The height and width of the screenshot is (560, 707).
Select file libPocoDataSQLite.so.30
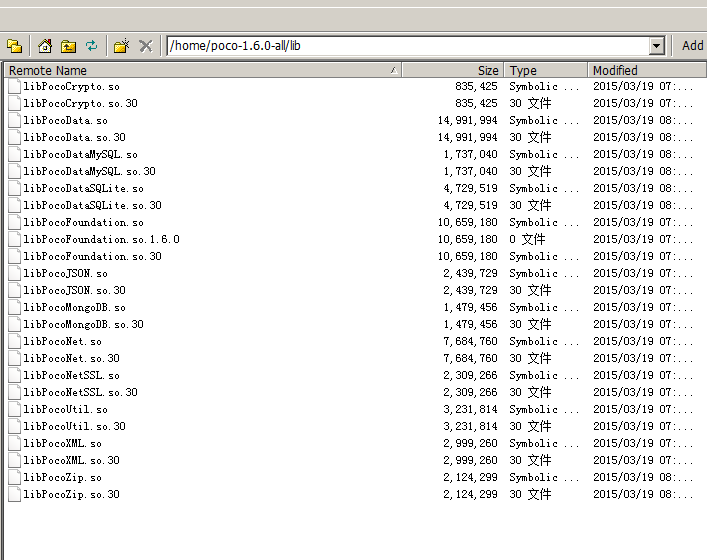92,206
